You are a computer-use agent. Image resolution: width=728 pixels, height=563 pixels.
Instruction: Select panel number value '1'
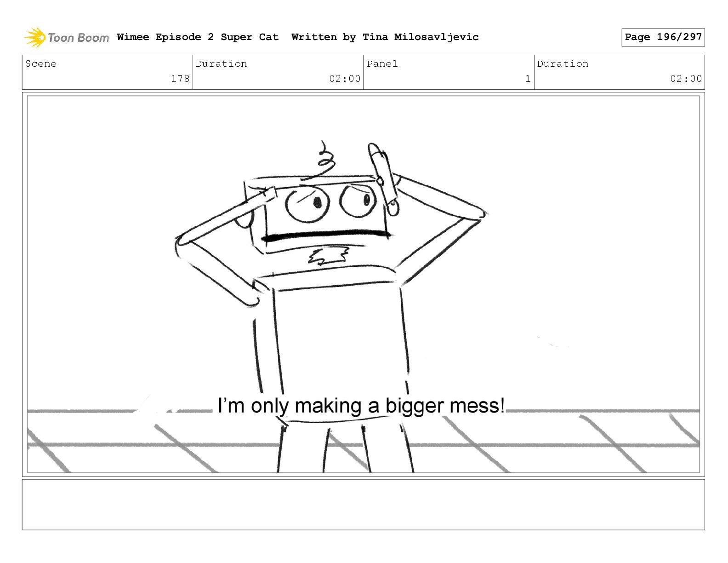528,79
